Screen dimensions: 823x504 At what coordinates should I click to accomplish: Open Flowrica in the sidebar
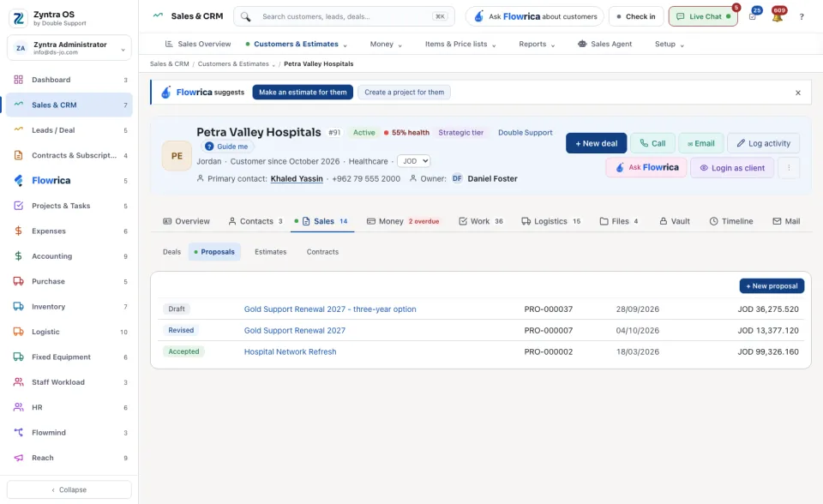click(x=69, y=181)
